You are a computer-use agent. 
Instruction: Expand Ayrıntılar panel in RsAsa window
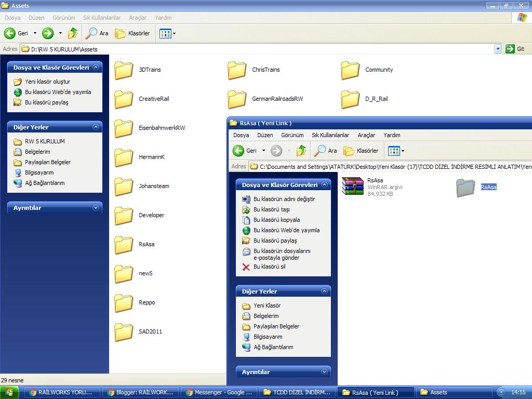point(324,372)
